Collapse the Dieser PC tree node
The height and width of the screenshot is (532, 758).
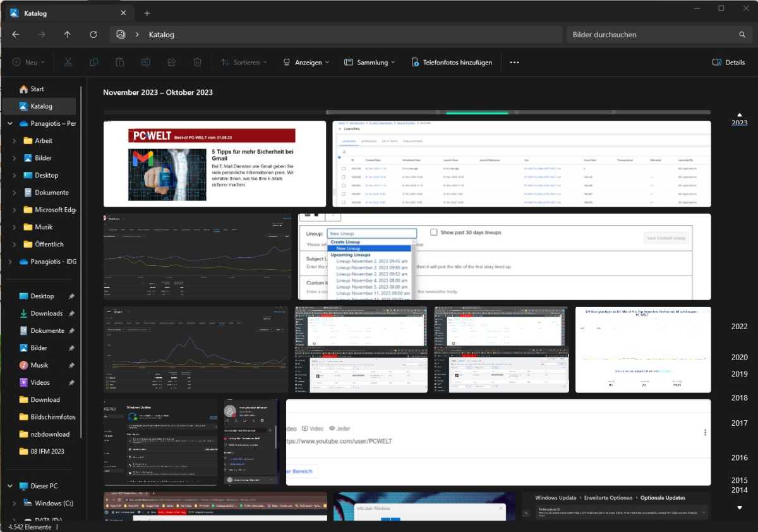tap(10, 487)
